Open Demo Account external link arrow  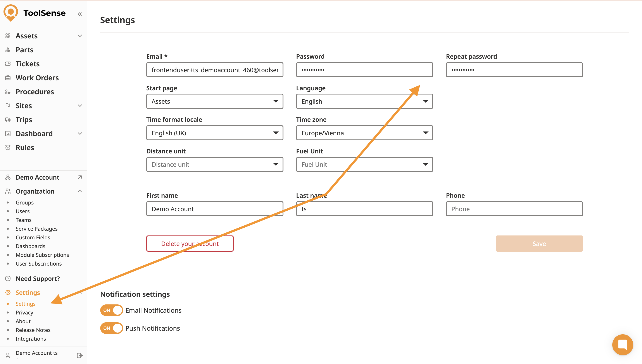pyautogui.click(x=80, y=177)
